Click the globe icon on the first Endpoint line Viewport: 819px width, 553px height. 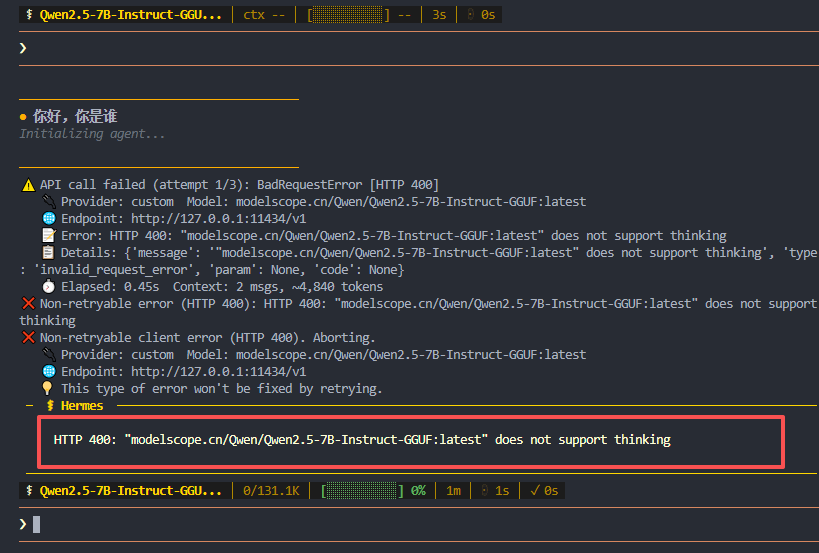pos(49,218)
